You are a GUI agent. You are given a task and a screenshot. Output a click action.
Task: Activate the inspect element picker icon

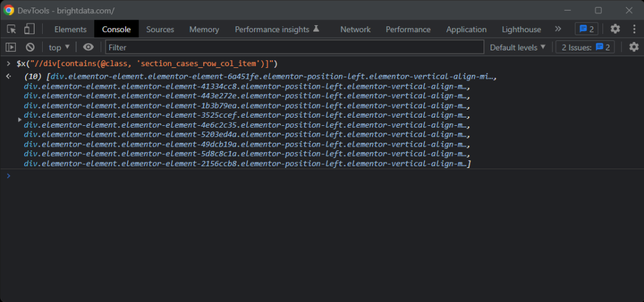tap(11, 29)
